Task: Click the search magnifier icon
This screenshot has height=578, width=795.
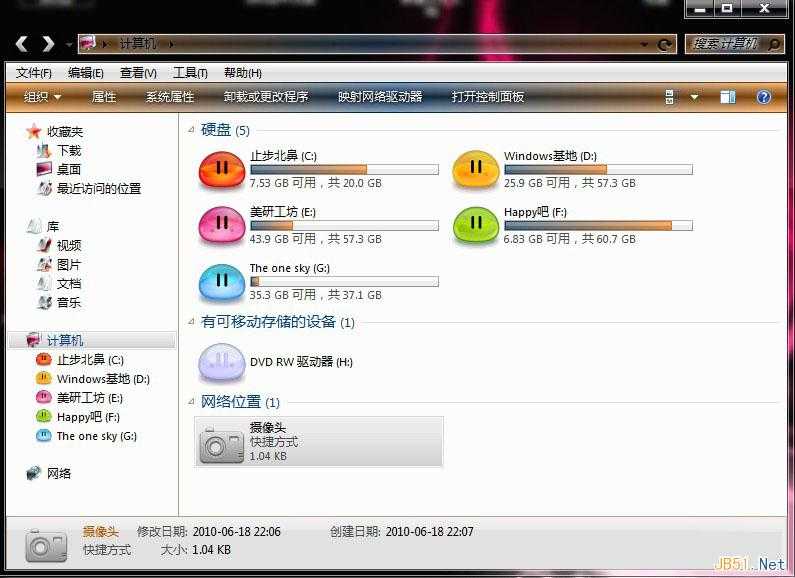Action: 774,44
